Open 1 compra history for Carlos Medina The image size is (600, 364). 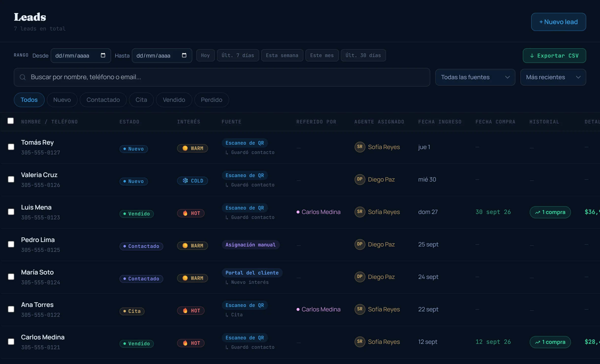pos(550,342)
